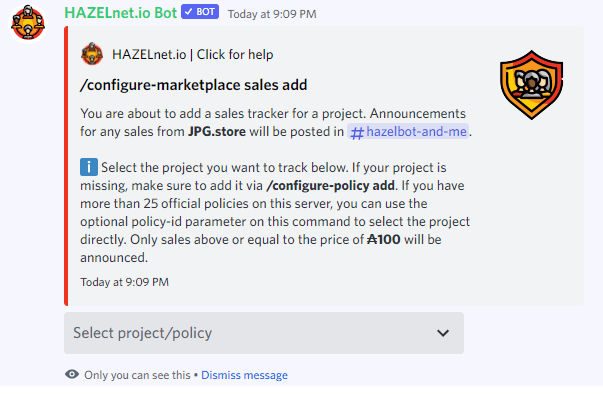
Task: Click the eye icon beside visibility notice
Action: click(x=72, y=375)
